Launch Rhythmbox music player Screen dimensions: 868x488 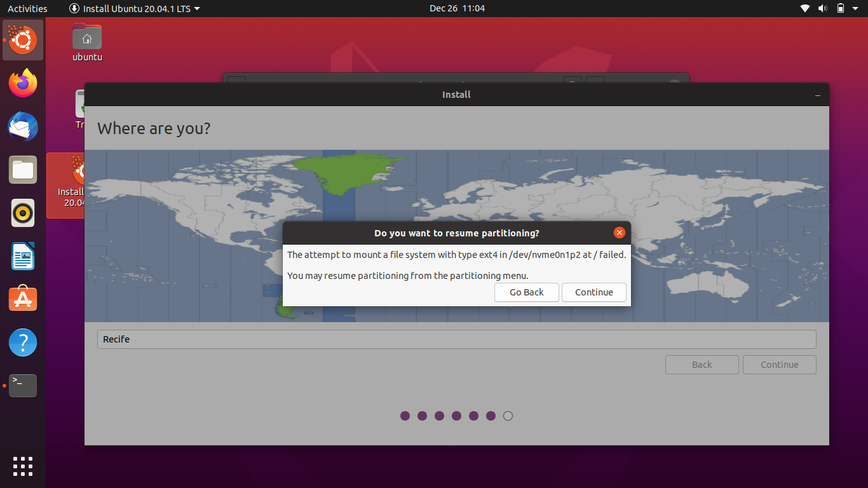tap(23, 213)
